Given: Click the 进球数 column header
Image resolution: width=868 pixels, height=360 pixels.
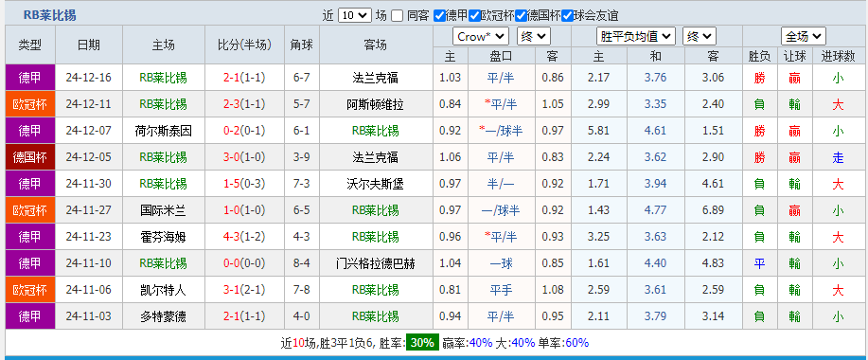Looking at the screenshot, I should point(838,56).
